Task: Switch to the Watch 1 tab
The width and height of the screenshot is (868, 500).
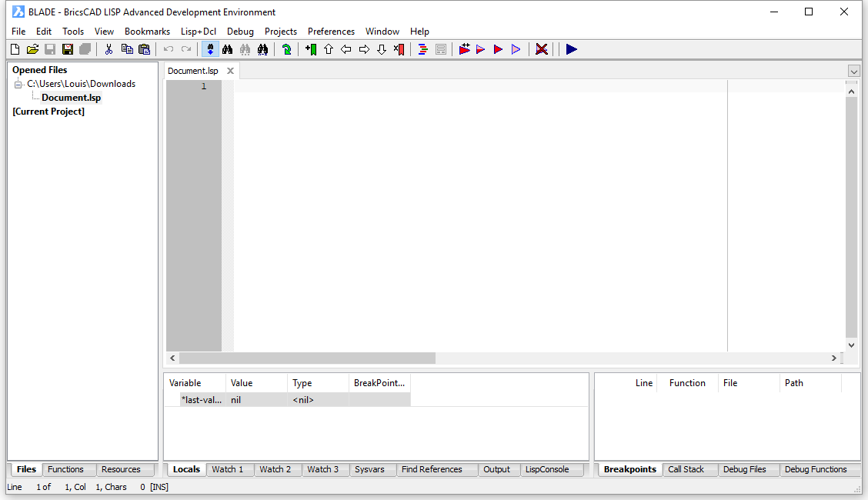Action: [x=228, y=469]
